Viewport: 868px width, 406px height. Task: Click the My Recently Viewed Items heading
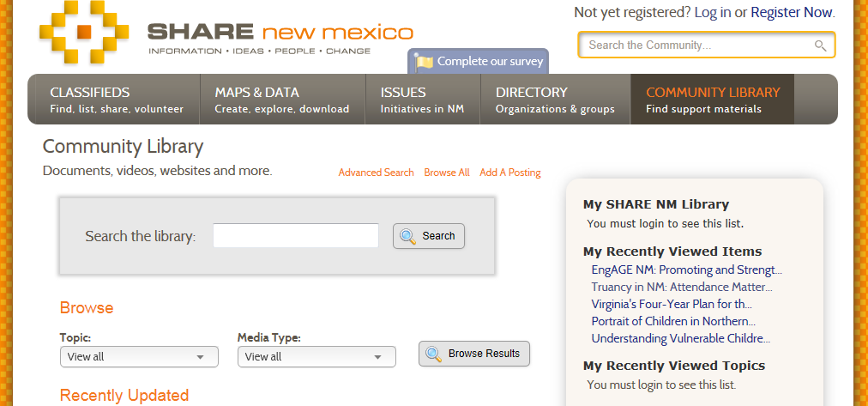point(672,251)
